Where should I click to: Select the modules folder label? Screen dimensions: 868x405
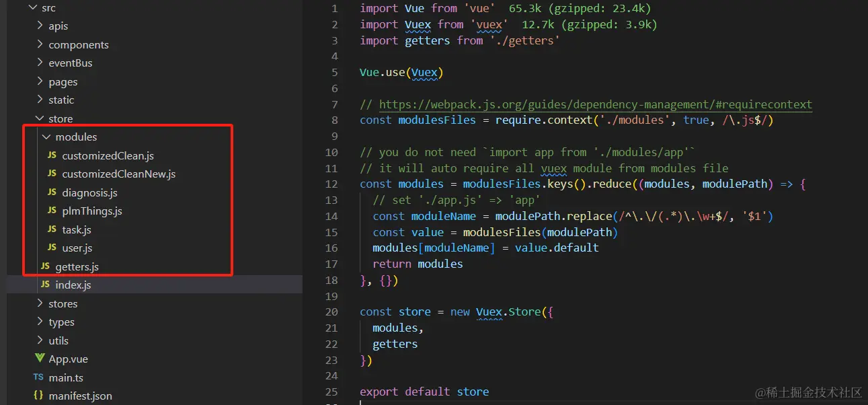(76, 137)
